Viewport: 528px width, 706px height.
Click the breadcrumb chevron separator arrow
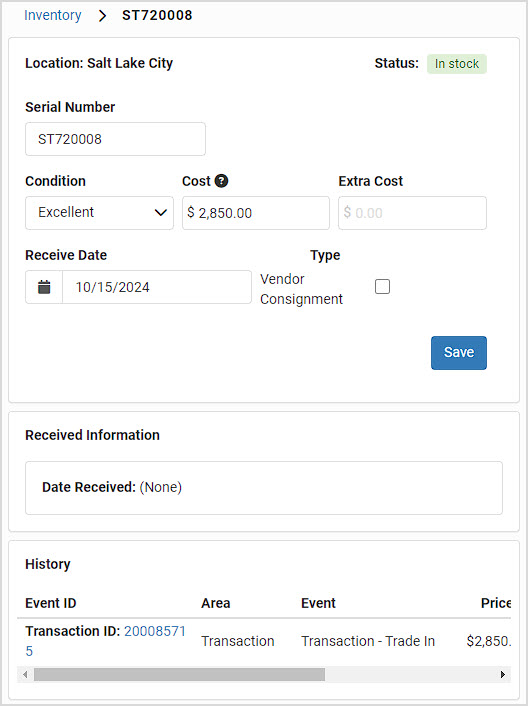click(103, 16)
